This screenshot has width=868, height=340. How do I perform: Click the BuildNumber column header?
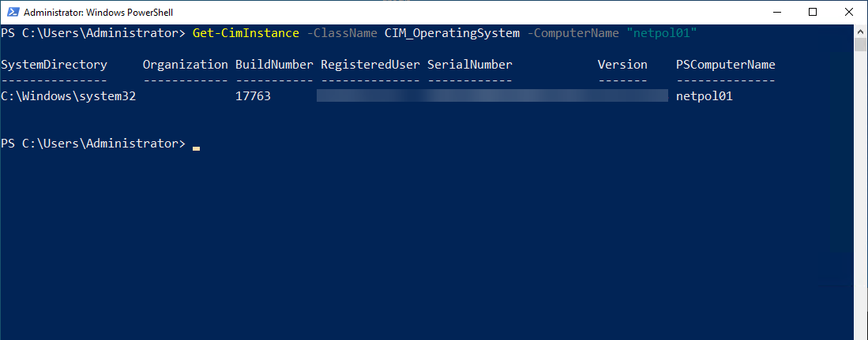pyautogui.click(x=274, y=65)
